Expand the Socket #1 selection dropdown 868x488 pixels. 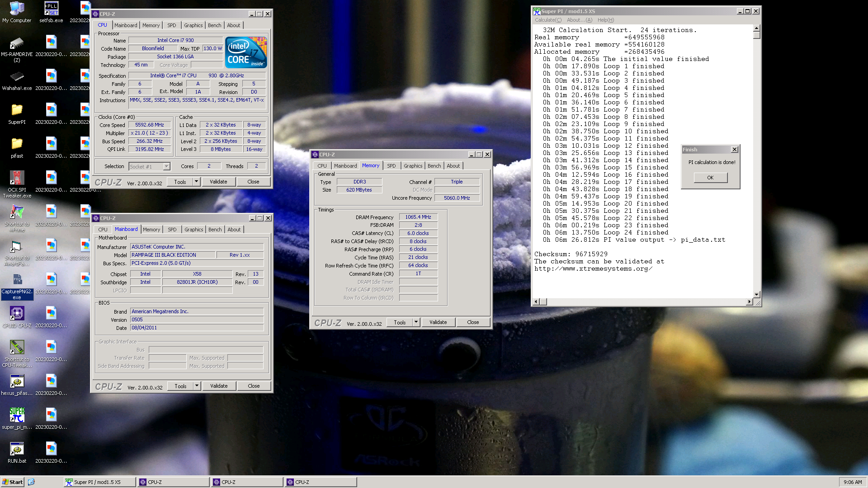tap(166, 166)
